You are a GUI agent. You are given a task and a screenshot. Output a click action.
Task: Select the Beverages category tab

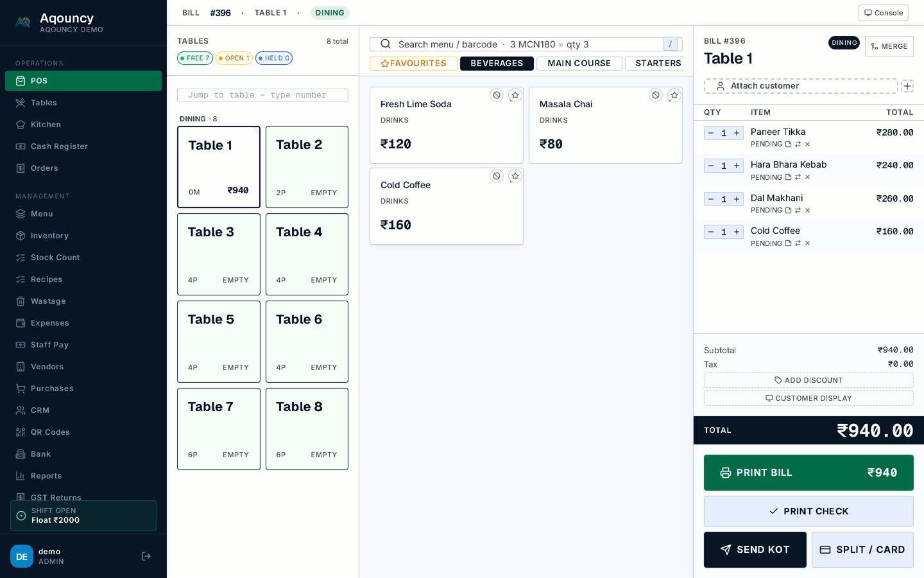[x=497, y=64]
